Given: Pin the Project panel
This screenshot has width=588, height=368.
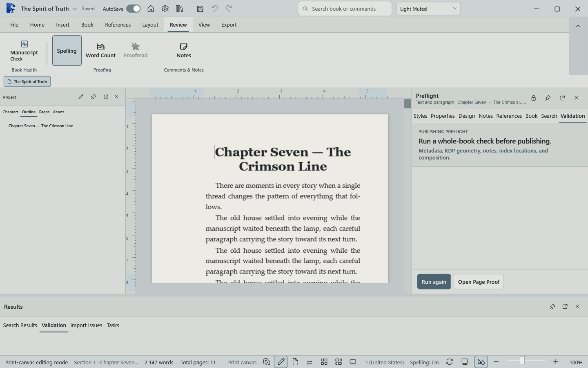Looking at the screenshot, I should click(x=94, y=97).
